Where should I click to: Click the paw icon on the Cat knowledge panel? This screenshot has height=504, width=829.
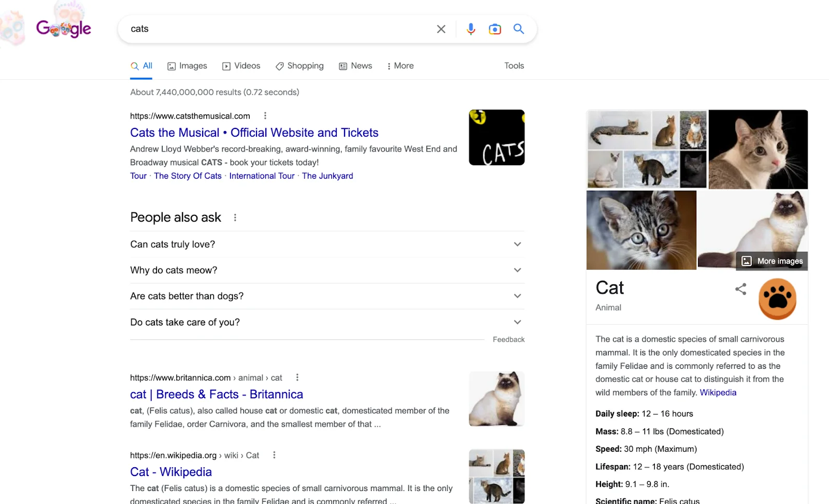pos(777,298)
